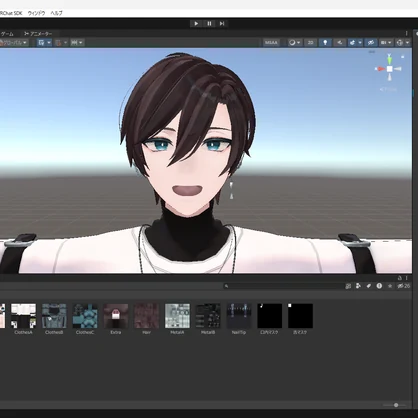Expand the Gizmos dropdown arrow
The image size is (418, 418).
coord(408,42)
